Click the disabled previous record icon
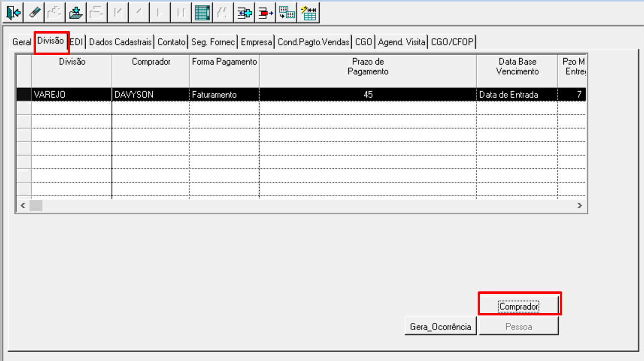Screen dimensions: 644x361 [138, 13]
